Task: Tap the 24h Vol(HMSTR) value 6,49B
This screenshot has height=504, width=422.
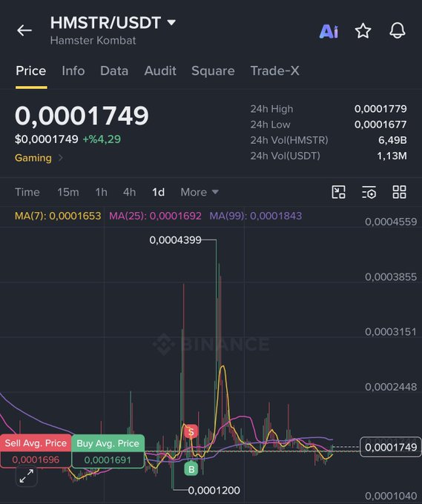Action: (x=392, y=140)
